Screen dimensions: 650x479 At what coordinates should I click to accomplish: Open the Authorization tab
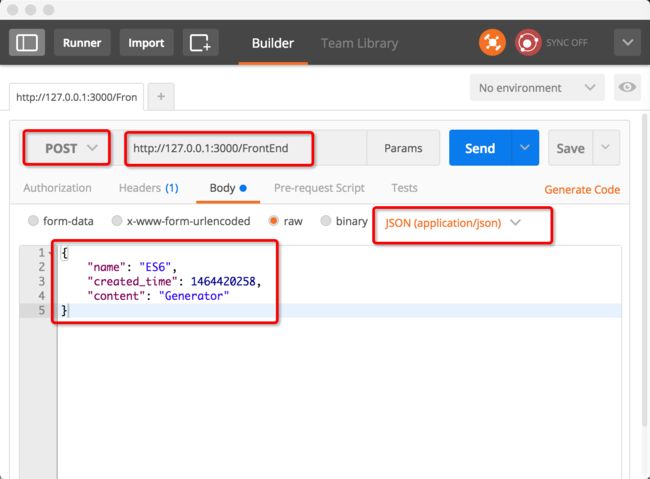tap(57, 188)
